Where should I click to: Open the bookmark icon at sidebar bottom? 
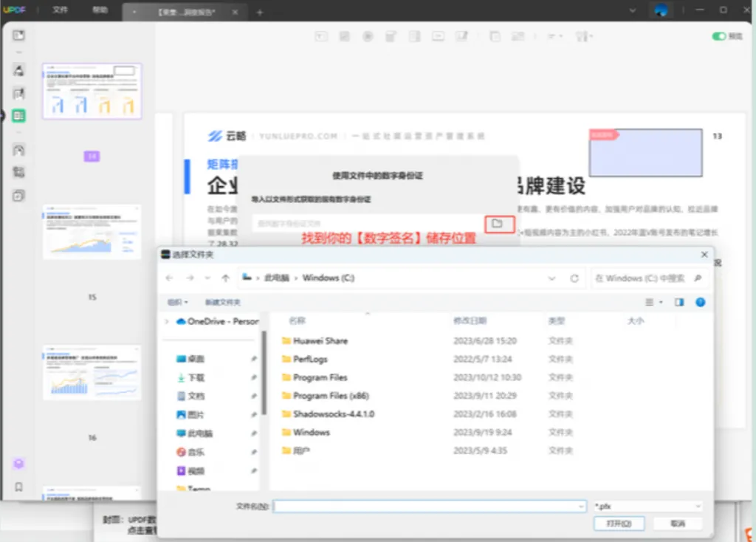click(18, 487)
